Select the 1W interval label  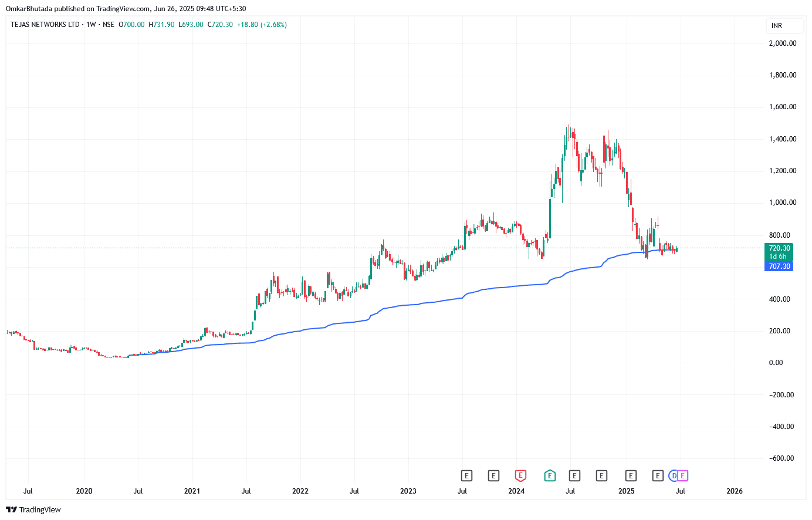91,25
